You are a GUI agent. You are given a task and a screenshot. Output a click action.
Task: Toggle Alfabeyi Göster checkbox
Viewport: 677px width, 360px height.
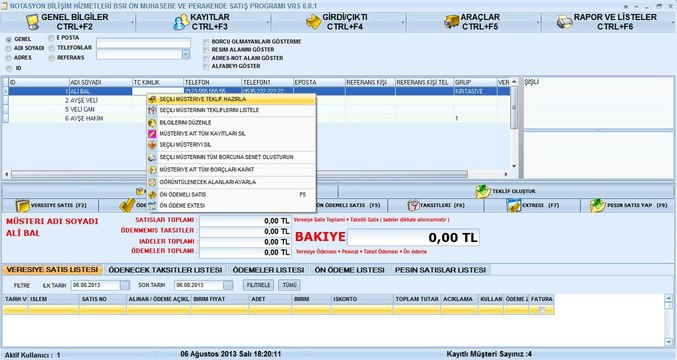[x=206, y=66]
